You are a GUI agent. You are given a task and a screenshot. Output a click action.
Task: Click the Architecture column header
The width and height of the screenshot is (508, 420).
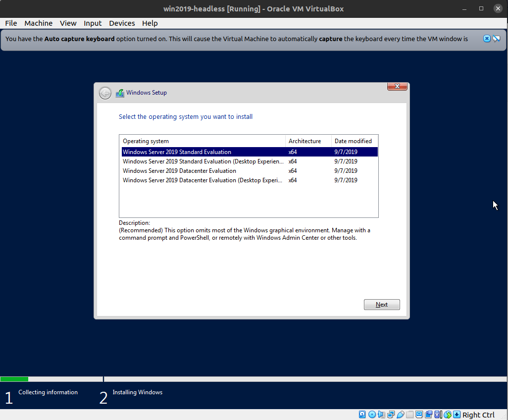(308, 141)
